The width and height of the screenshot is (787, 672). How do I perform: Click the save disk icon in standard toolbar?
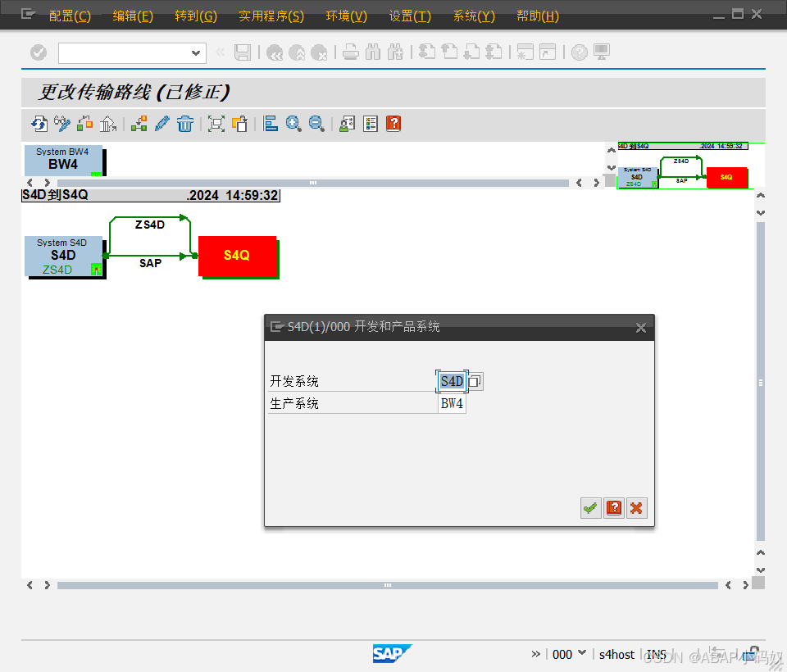point(243,52)
